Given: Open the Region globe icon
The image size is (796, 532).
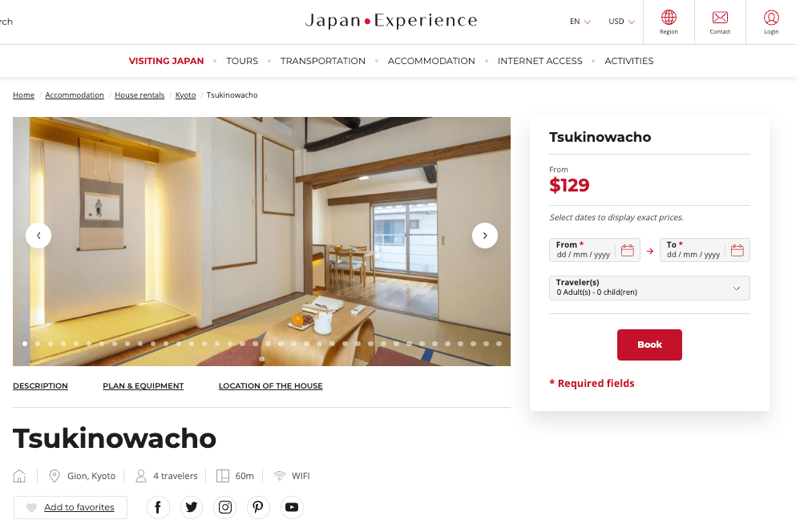Looking at the screenshot, I should pos(669,18).
